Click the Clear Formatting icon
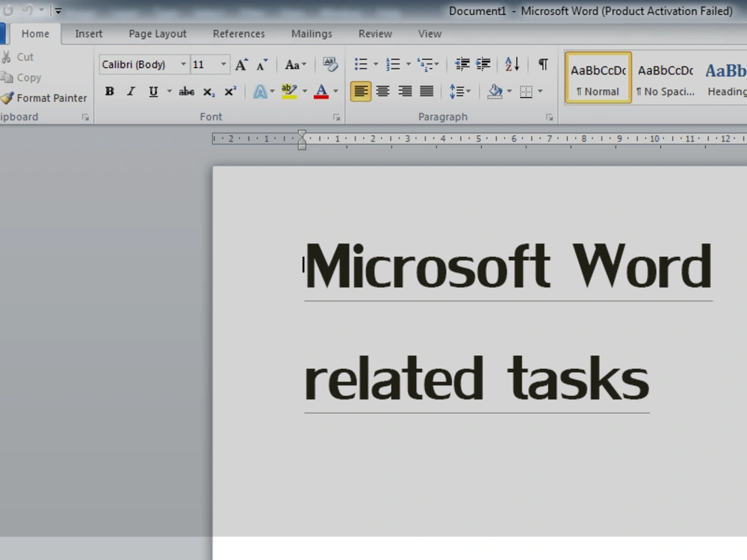 (330, 64)
